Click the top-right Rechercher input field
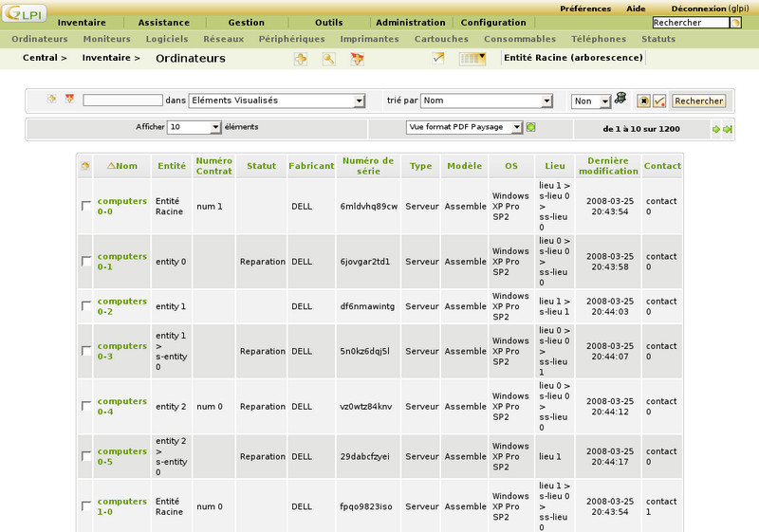The image size is (759, 532). [x=691, y=23]
